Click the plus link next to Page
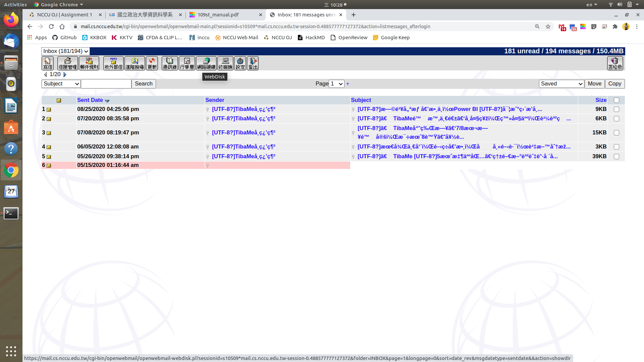644x362 pixels. click(348, 84)
